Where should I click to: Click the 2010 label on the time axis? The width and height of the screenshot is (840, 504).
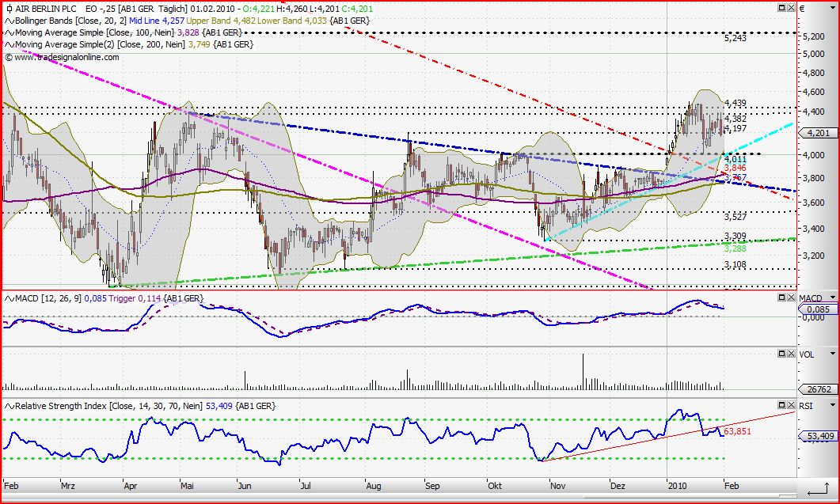pyautogui.click(x=677, y=486)
